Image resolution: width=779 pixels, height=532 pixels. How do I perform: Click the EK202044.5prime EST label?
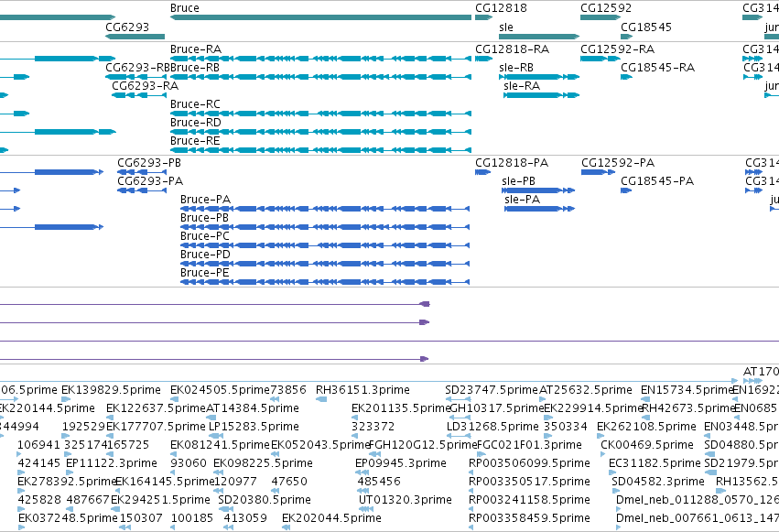pyautogui.click(x=331, y=518)
